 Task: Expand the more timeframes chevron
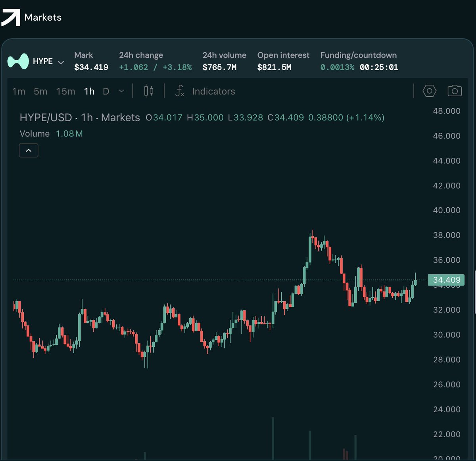point(122,91)
